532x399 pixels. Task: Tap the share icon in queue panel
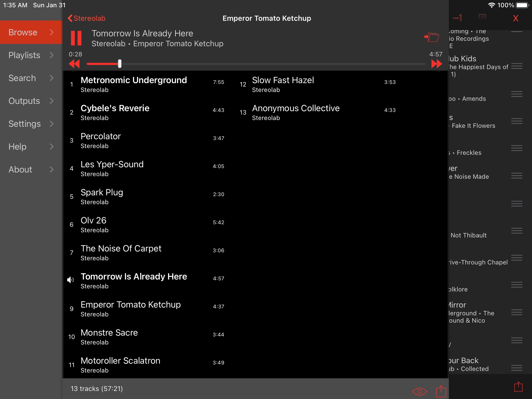click(518, 386)
